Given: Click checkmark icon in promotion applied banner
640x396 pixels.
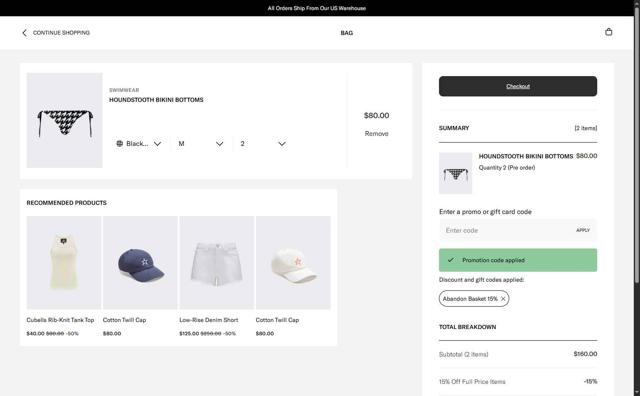Looking at the screenshot, I should [x=451, y=260].
